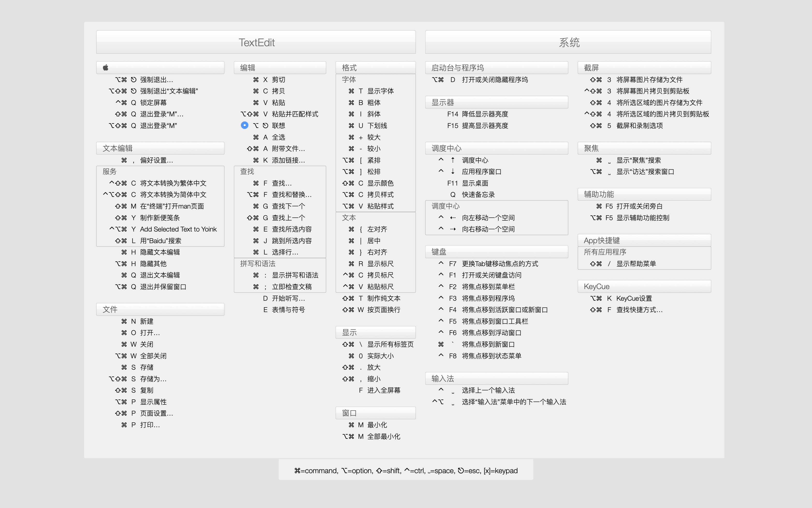Click 向左移动一个空间 entry
The image size is (812, 508).
(x=477, y=218)
